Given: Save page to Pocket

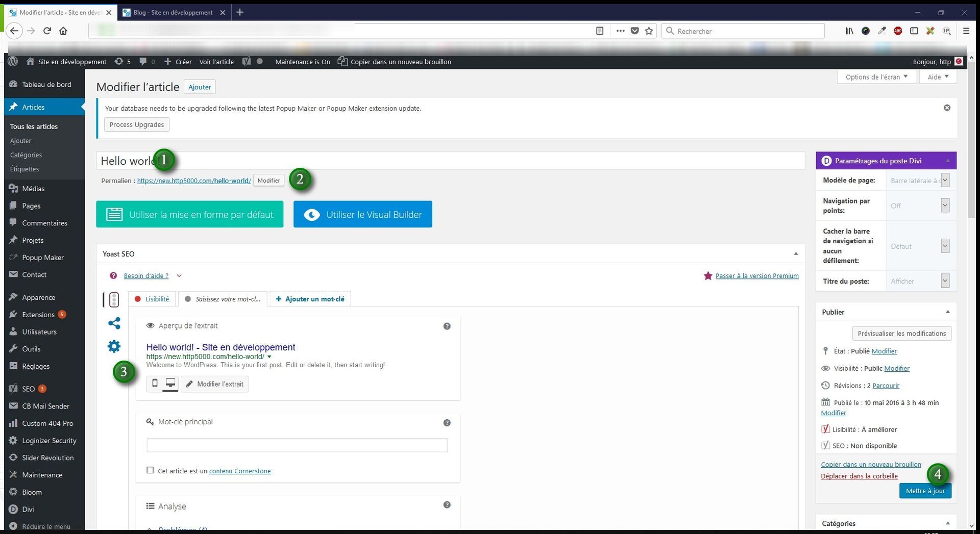Looking at the screenshot, I should 634,31.
